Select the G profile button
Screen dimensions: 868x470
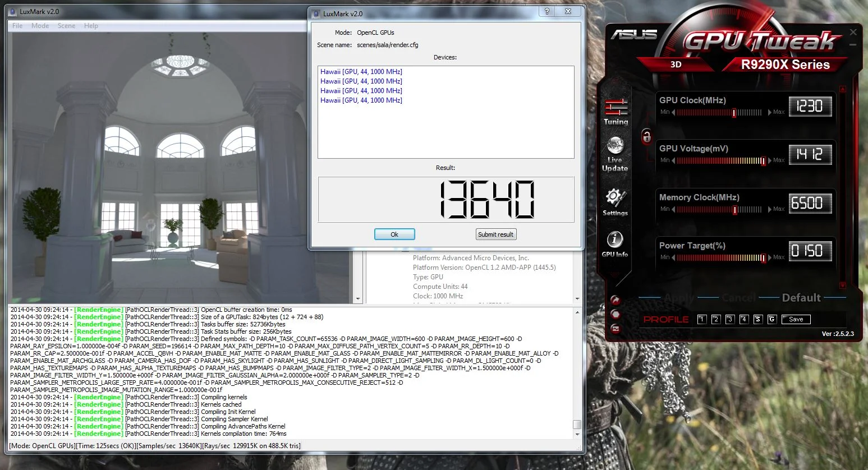[x=771, y=319]
